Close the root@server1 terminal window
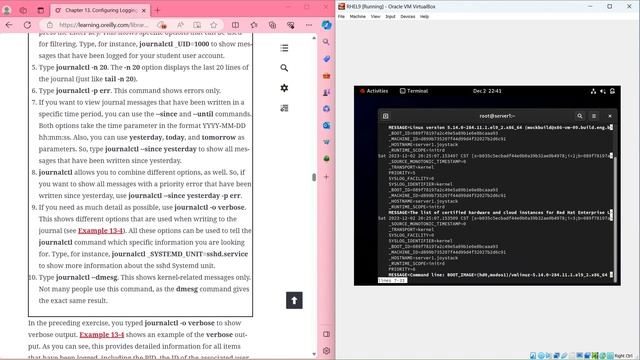 (x=610, y=116)
